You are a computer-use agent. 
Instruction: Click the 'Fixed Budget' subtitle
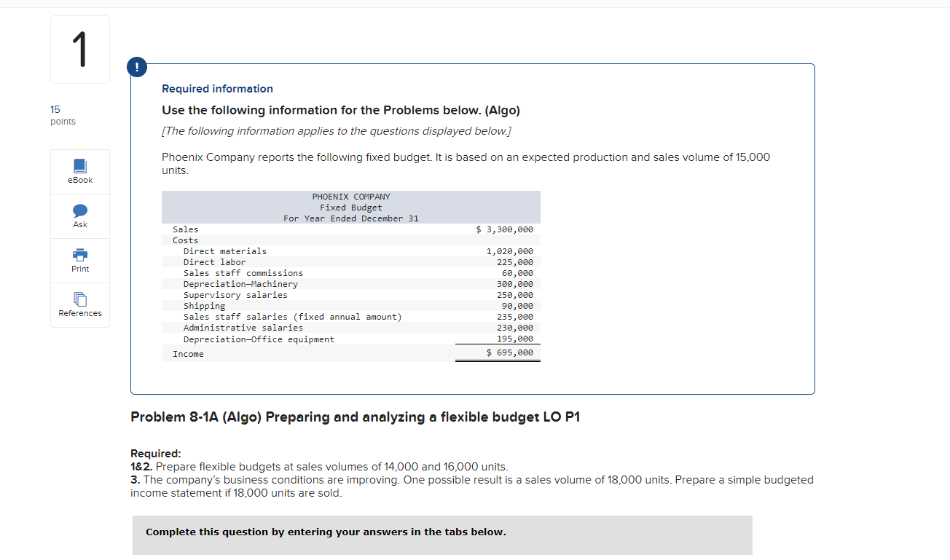tap(351, 208)
